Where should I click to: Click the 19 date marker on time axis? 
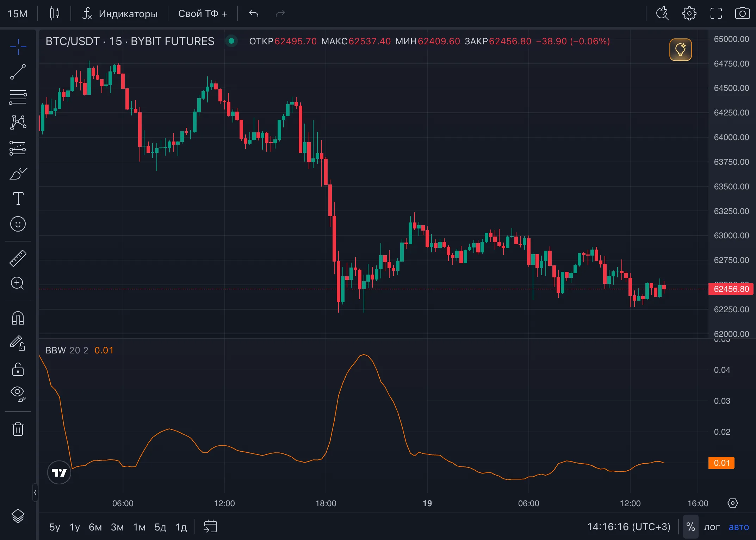(x=427, y=503)
